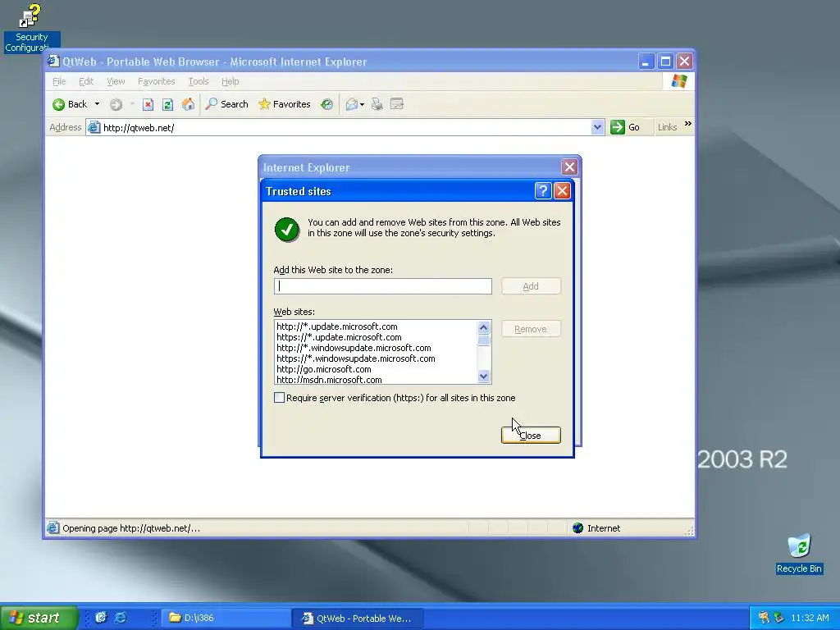This screenshot has width=840, height=630.
Task: Click the security keys icon in the system tray
Action: click(764, 618)
